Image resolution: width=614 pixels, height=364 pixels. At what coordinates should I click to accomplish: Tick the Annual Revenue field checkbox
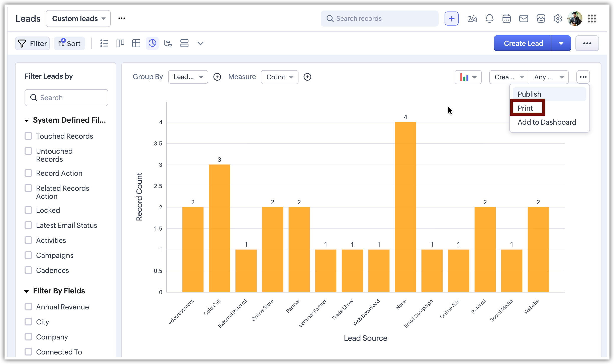28,307
